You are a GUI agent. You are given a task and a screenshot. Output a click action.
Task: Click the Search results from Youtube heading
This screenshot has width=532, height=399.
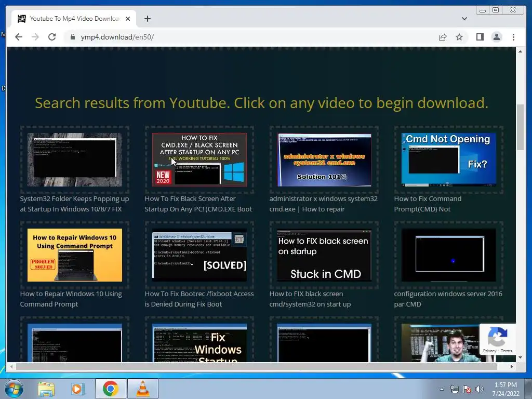pos(262,103)
